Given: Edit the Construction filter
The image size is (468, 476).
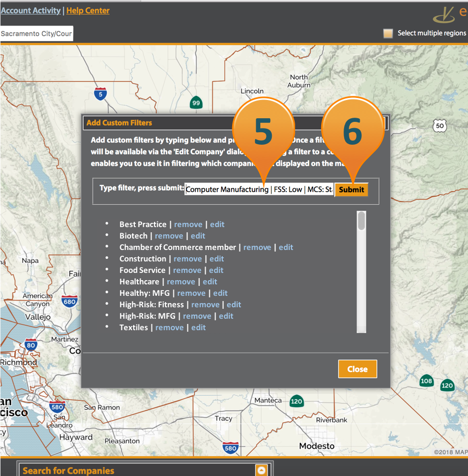Looking at the screenshot, I should point(217,259).
